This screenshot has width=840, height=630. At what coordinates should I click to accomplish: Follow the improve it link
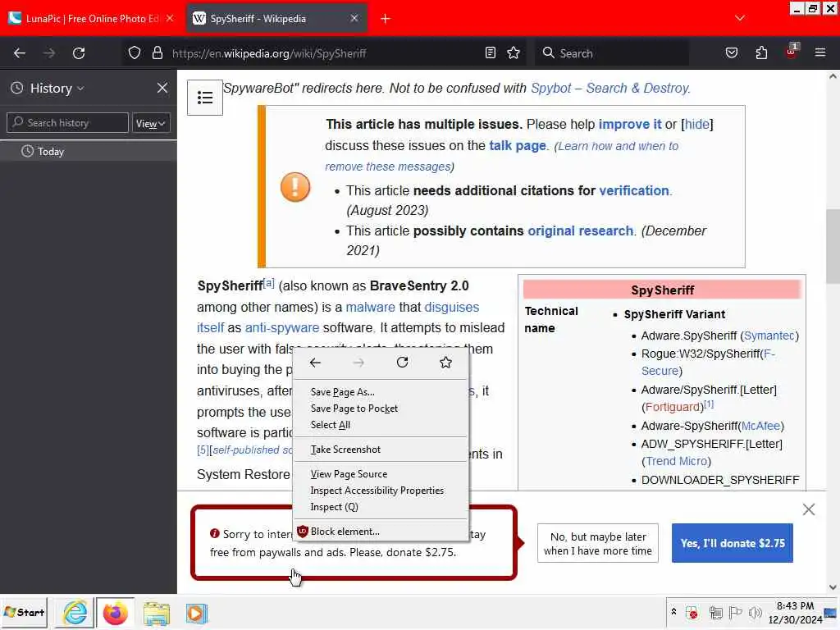(x=629, y=125)
